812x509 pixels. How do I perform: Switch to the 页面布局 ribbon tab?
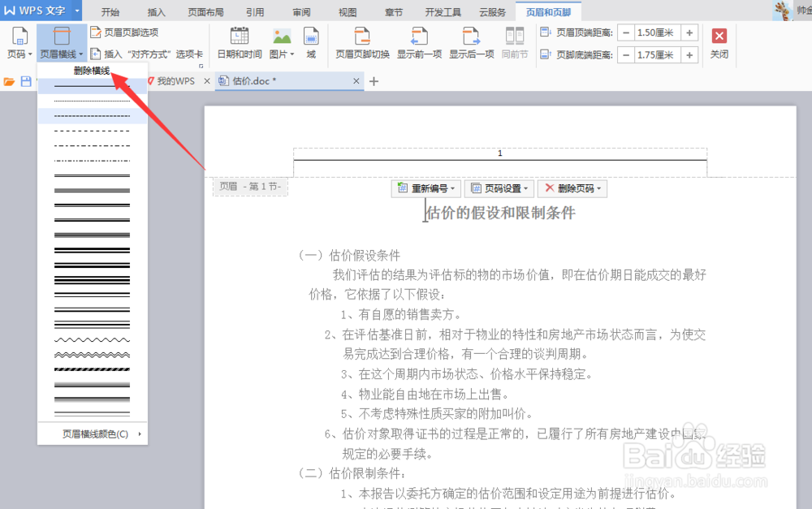205,12
